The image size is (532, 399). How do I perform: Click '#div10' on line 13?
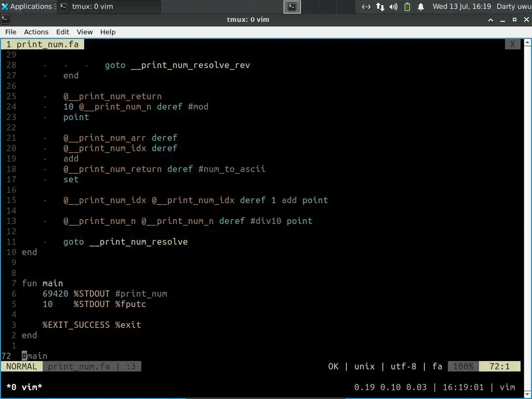(265, 221)
